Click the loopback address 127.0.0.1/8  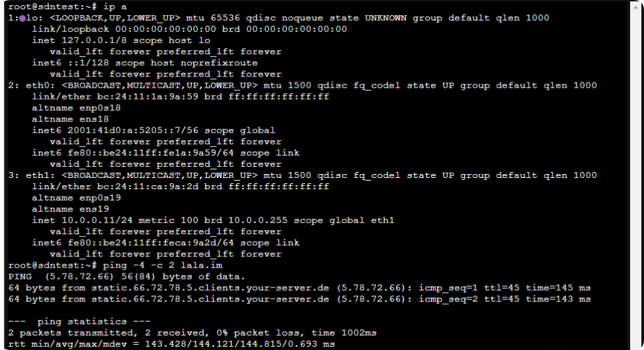tap(94, 40)
